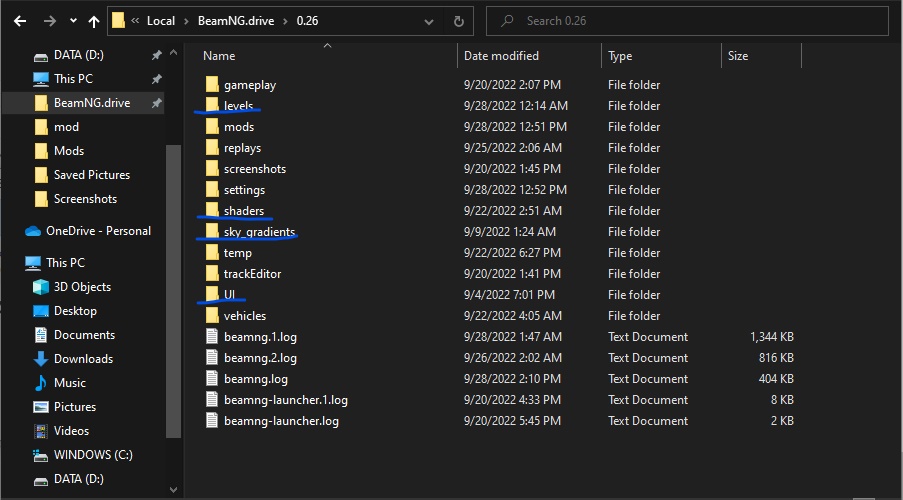Screen dimensions: 903x500
Task: Click the pin icon beside DATA (D:)
Action: pos(156,55)
